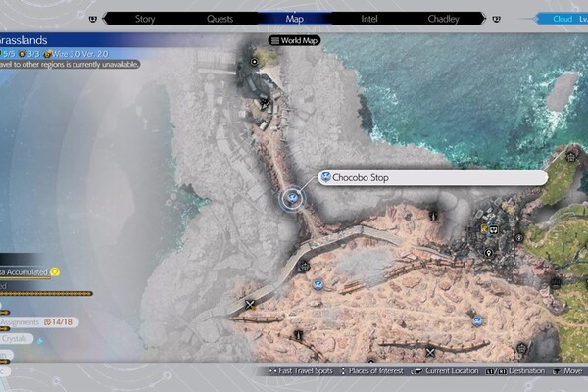Select the shop icon in the town
The height and width of the screenshot is (392, 588).
click(x=494, y=230)
